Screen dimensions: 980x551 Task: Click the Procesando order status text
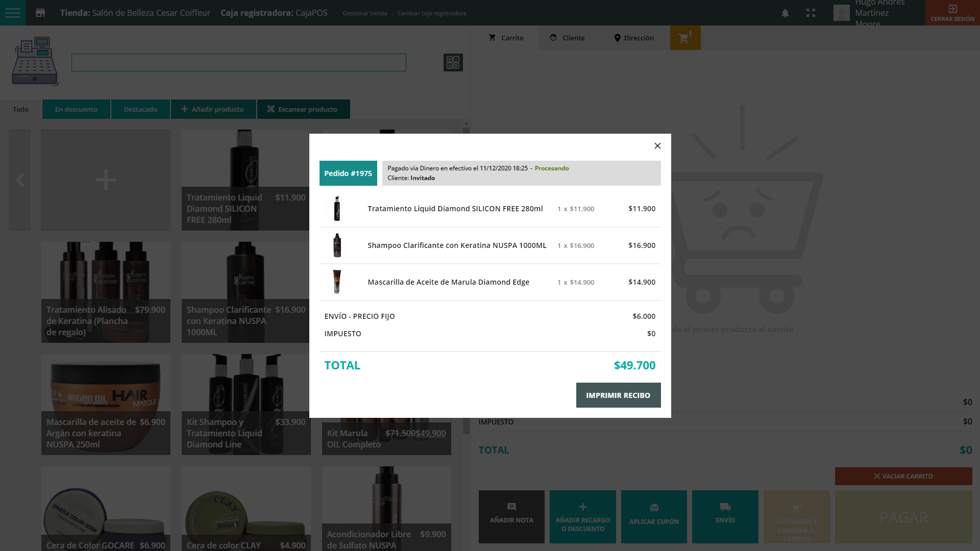coord(552,168)
